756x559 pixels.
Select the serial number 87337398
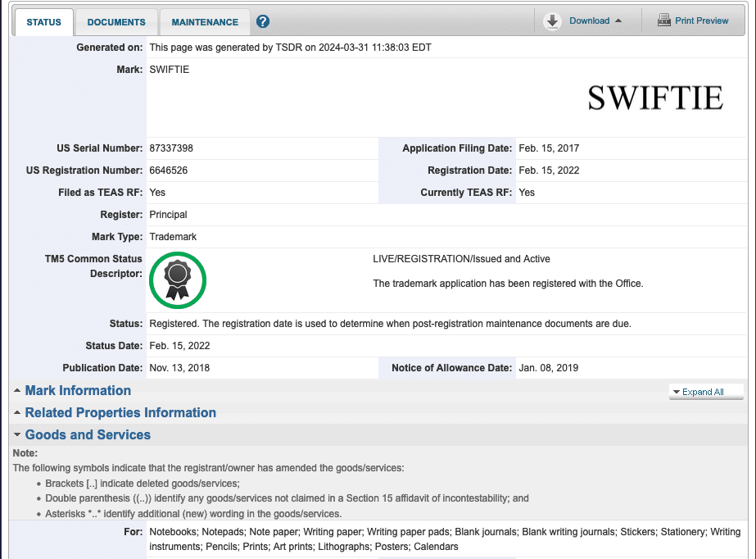[x=171, y=148]
